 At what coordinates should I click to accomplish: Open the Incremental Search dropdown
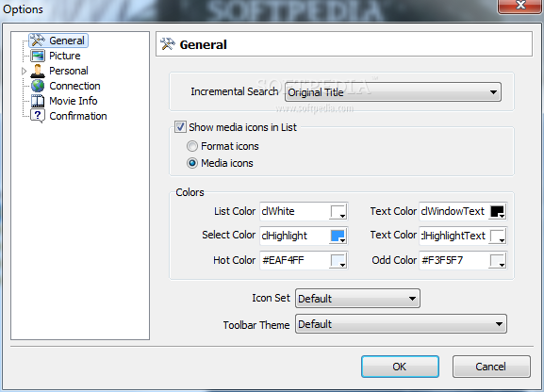393,92
